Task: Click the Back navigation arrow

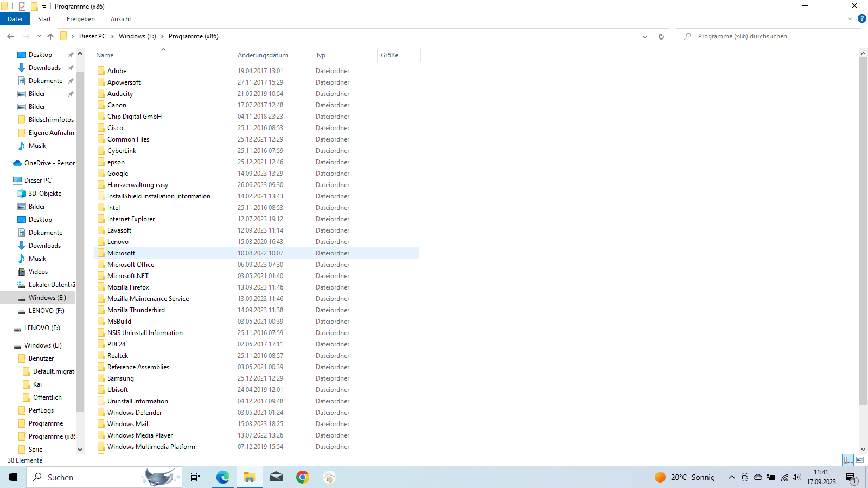Action: (10, 36)
